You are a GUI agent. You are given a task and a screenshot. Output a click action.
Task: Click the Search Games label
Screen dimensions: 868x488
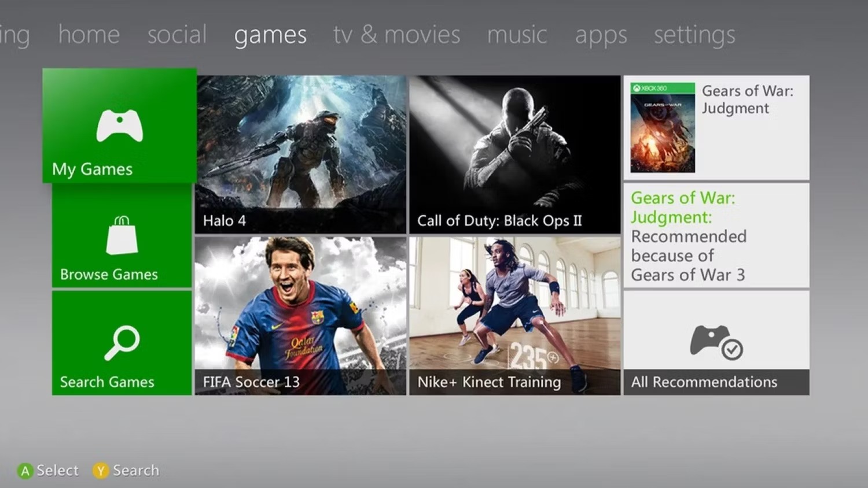tap(107, 382)
